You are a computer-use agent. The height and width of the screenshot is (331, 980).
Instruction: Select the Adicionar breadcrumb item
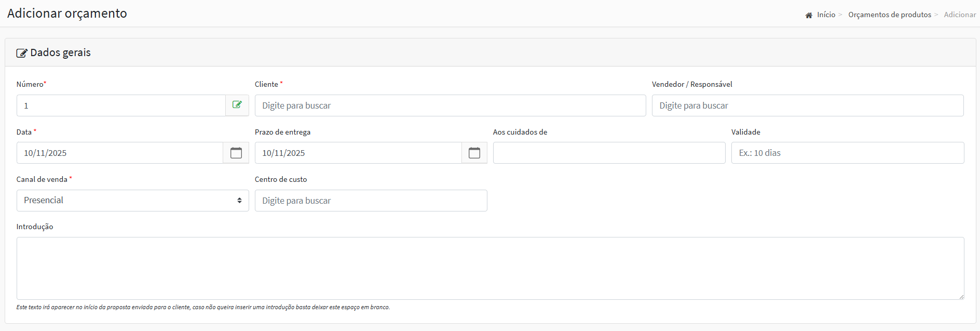[959, 15]
